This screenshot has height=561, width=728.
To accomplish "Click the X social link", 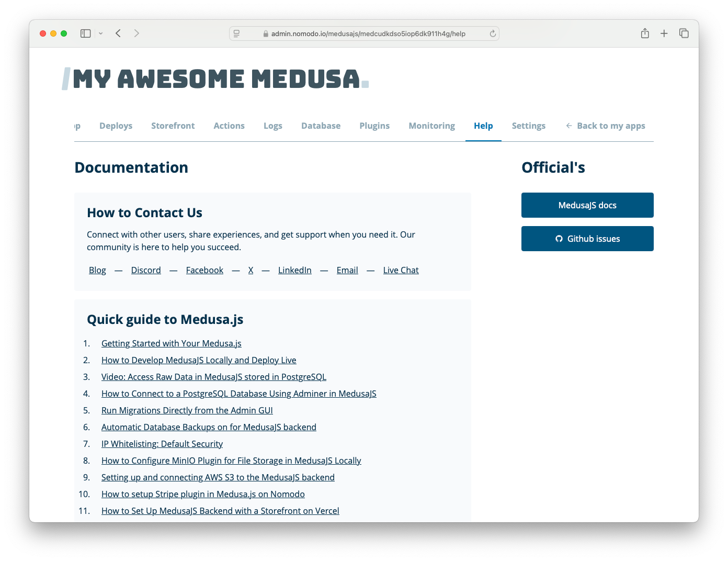I will click(x=251, y=270).
